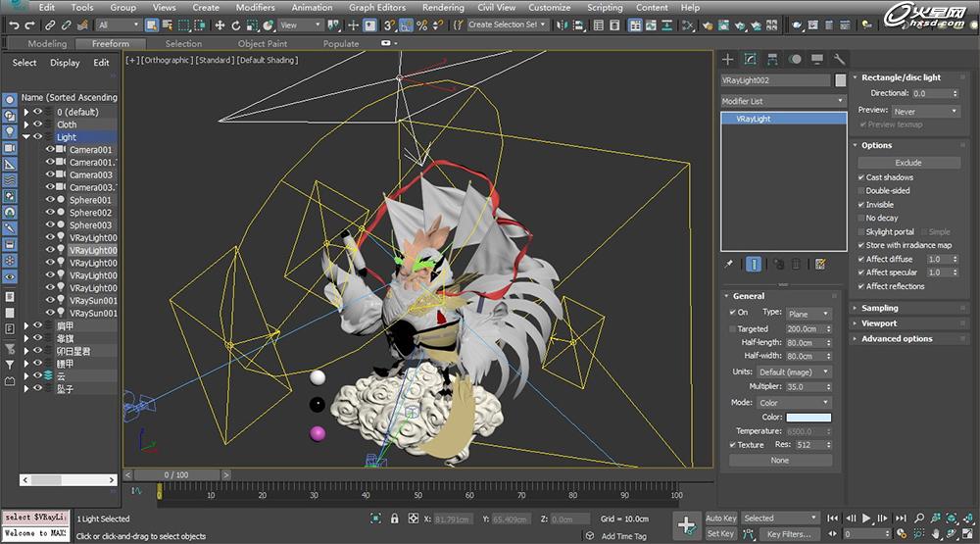Open Key Filters button
The image size is (980, 544).
coord(789,534)
